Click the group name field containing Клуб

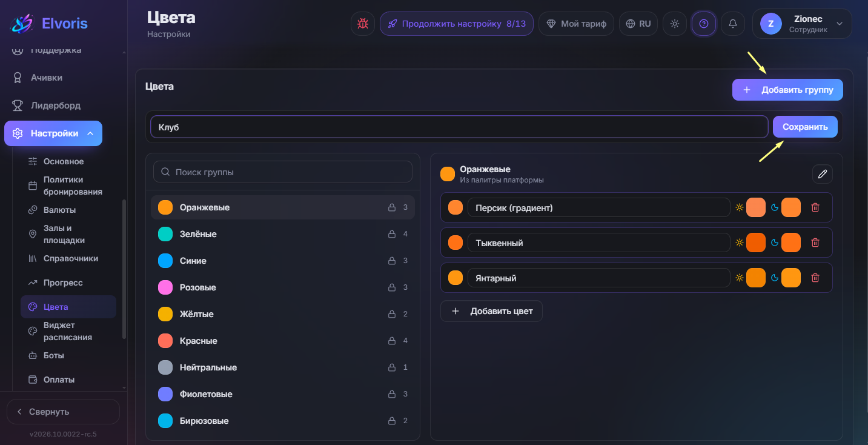pos(459,127)
